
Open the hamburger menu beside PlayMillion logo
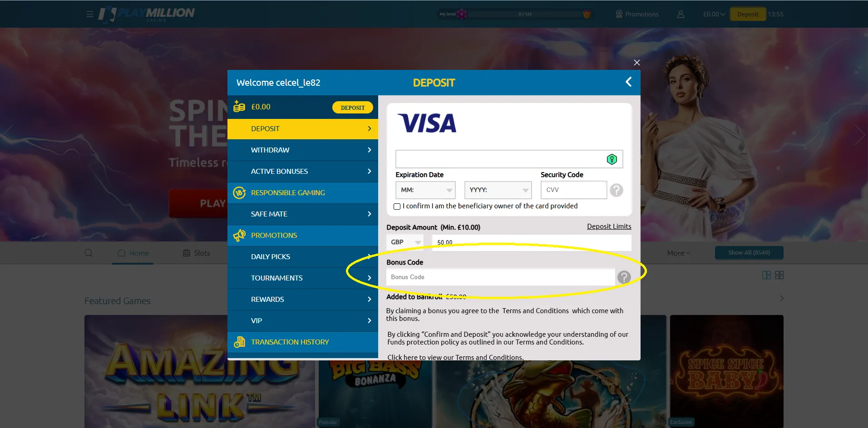click(x=90, y=14)
